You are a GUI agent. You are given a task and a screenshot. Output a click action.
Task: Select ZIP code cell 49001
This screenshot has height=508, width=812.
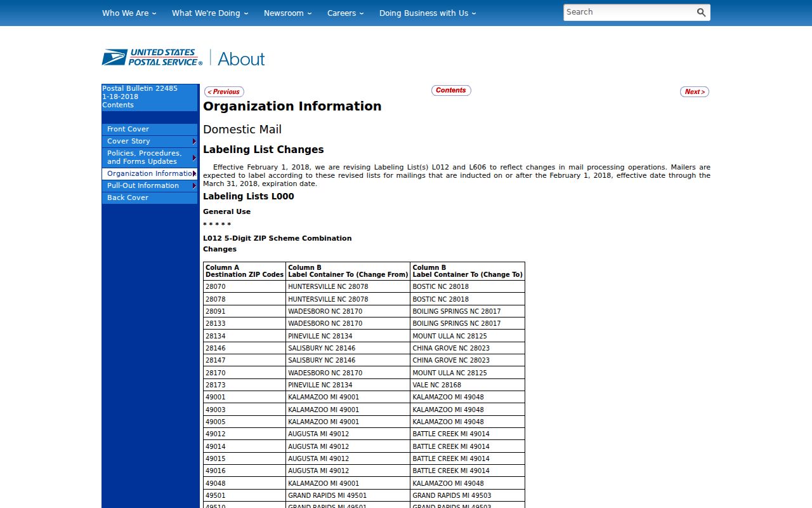tap(244, 397)
